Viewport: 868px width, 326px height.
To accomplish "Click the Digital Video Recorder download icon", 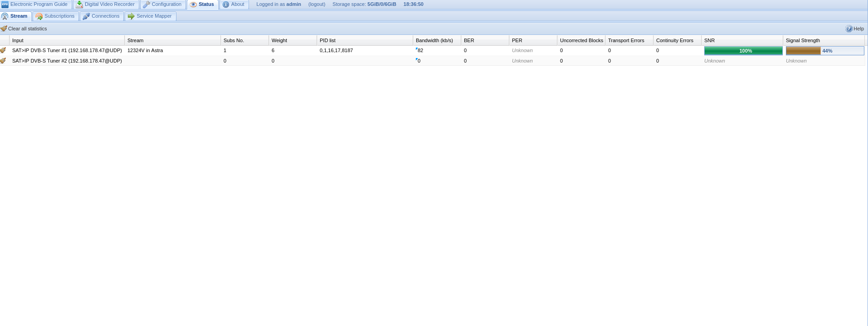I will tap(79, 5).
